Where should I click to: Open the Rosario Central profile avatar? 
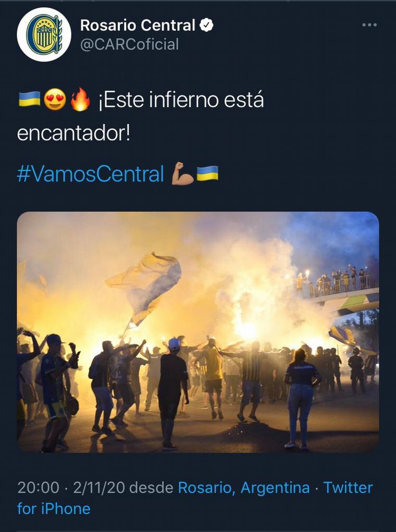(x=44, y=34)
